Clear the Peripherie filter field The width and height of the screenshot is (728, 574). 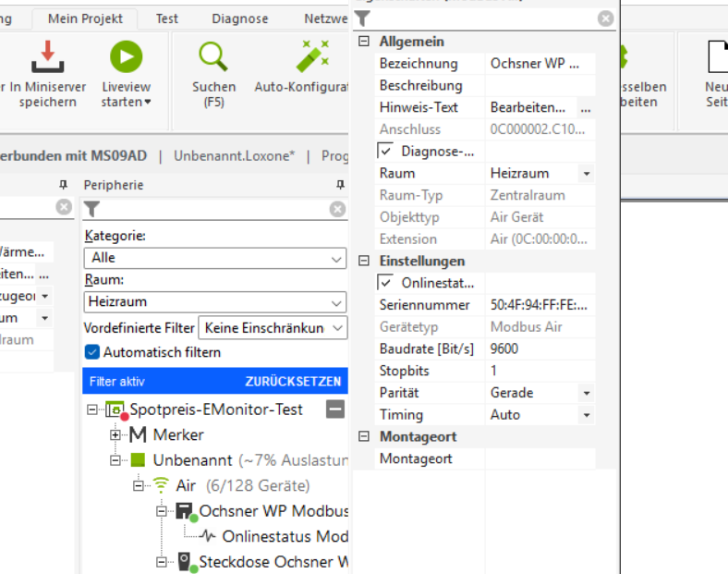click(x=337, y=209)
